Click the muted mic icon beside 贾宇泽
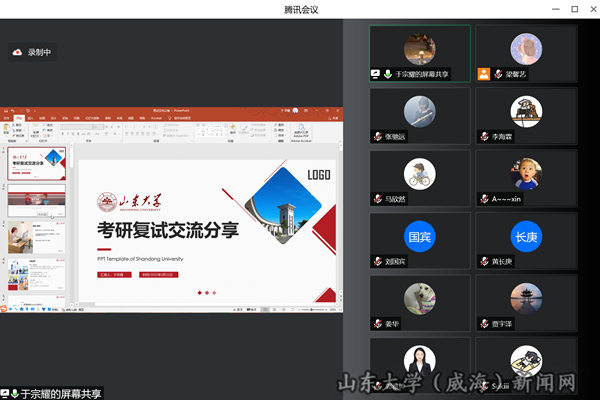This screenshot has height=400, width=600. (484, 324)
